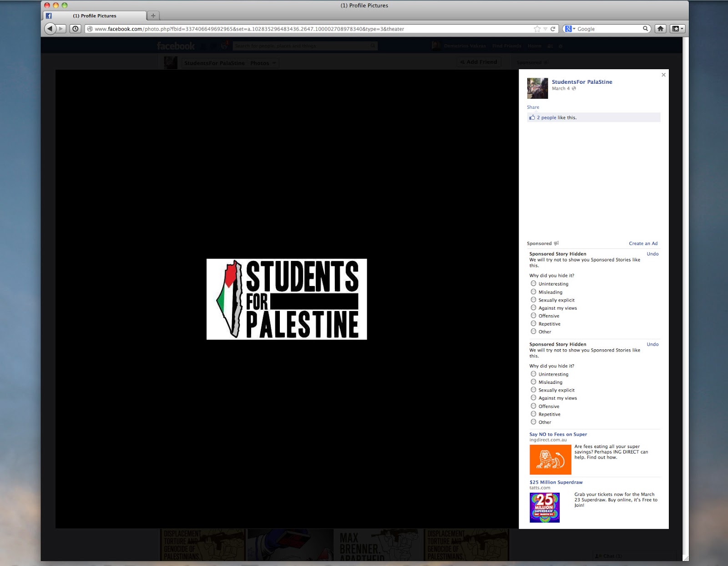728x566 pixels.
Task: Open the 2 people likes link
Action: click(546, 117)
